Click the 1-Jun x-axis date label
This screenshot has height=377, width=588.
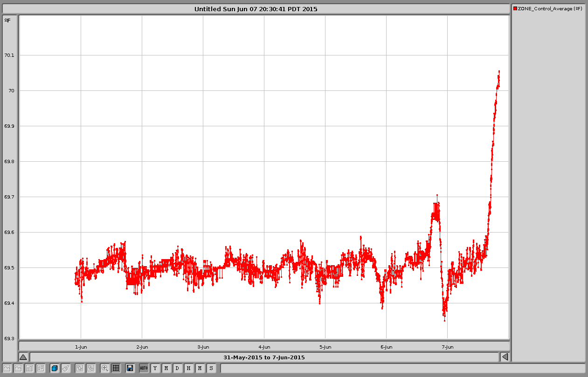pyautogui.click(x=81, y=347)
